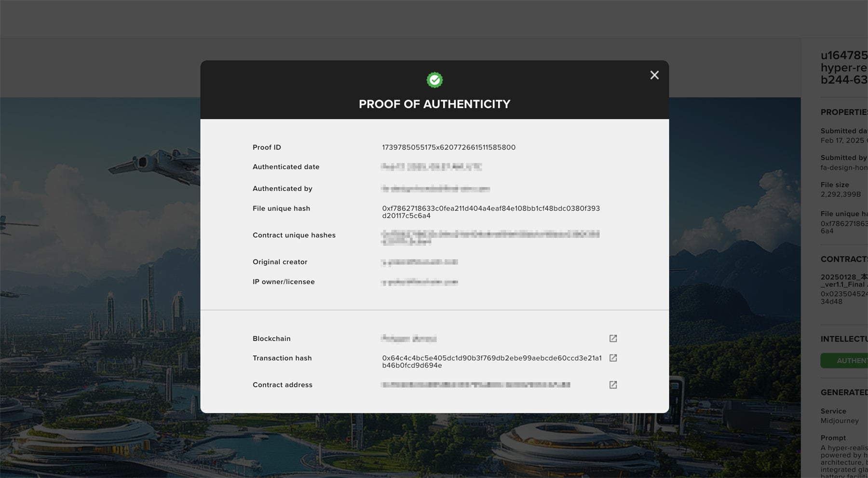The width and height of the screenshot is (868, 478).
Task: Click the Prompt label in the side panel
Action: pyautogui.click(x=833, y=438)
